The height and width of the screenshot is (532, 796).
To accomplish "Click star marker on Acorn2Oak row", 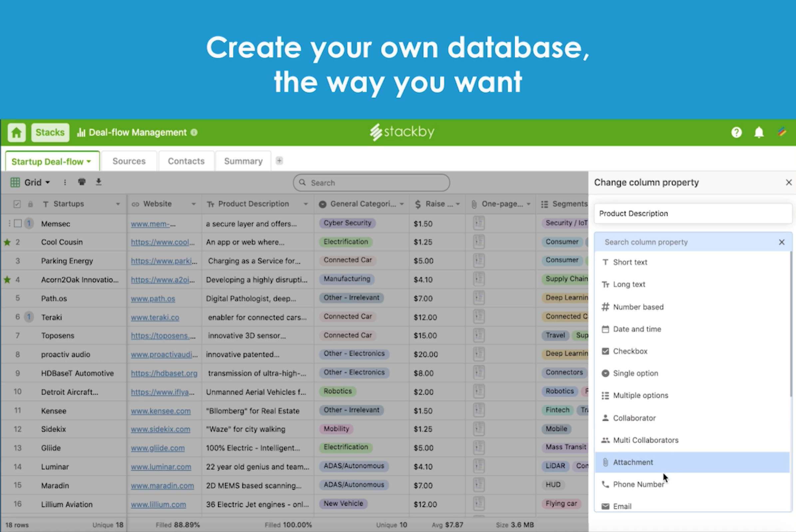I will (7, 280).
